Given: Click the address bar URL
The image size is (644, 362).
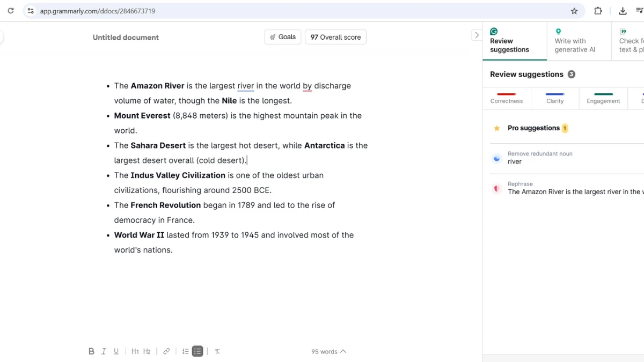Looking at the screenshot, I should [98, 11].
